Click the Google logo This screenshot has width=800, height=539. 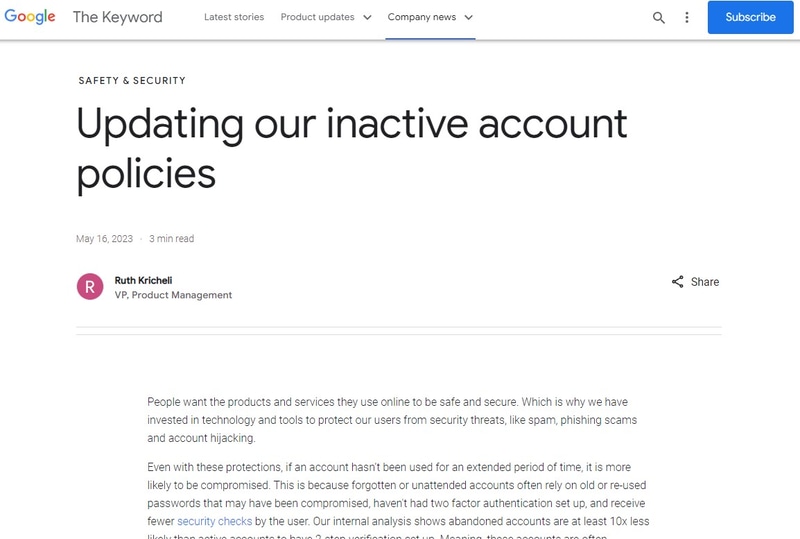[30, 17]
